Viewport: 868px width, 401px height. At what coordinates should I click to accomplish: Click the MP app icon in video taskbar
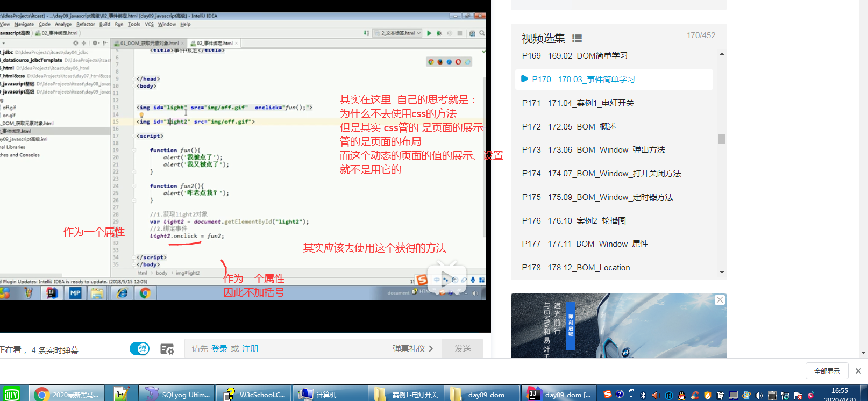point(75,293)
